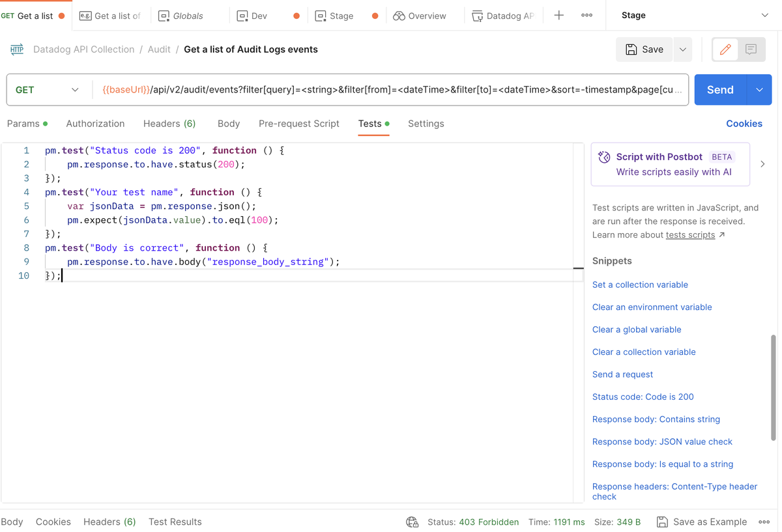Open a new request tab with the plus icon
782x532 pixels.
click(x=558, y=15)
